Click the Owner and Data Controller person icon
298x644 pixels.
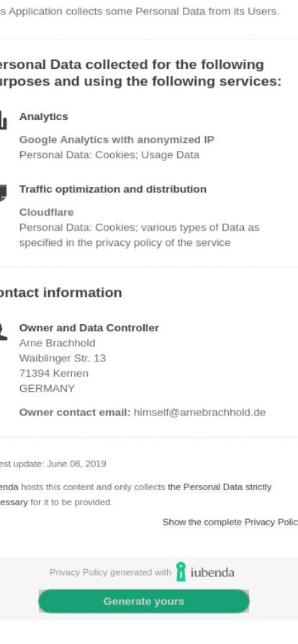(x=4, y=331)
